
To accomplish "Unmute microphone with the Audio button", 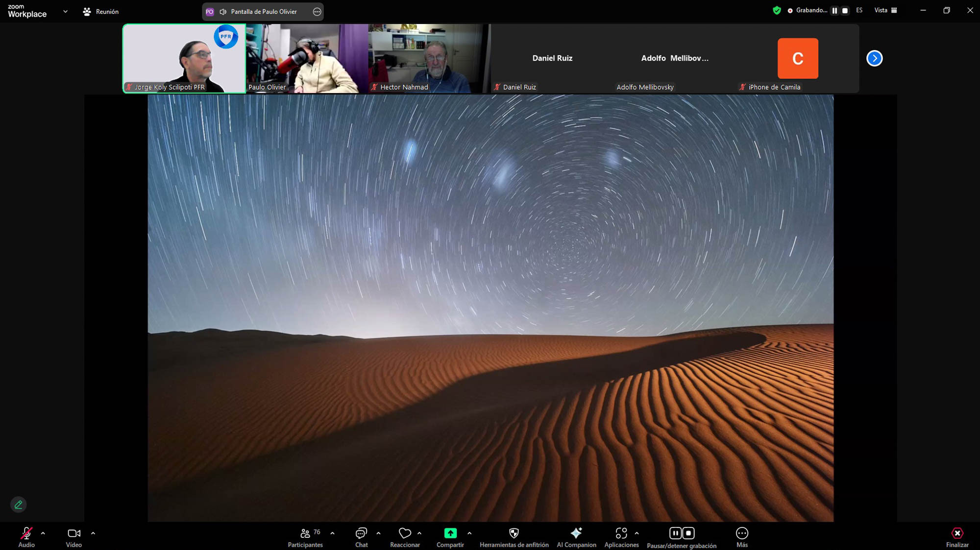I will 26,537.
